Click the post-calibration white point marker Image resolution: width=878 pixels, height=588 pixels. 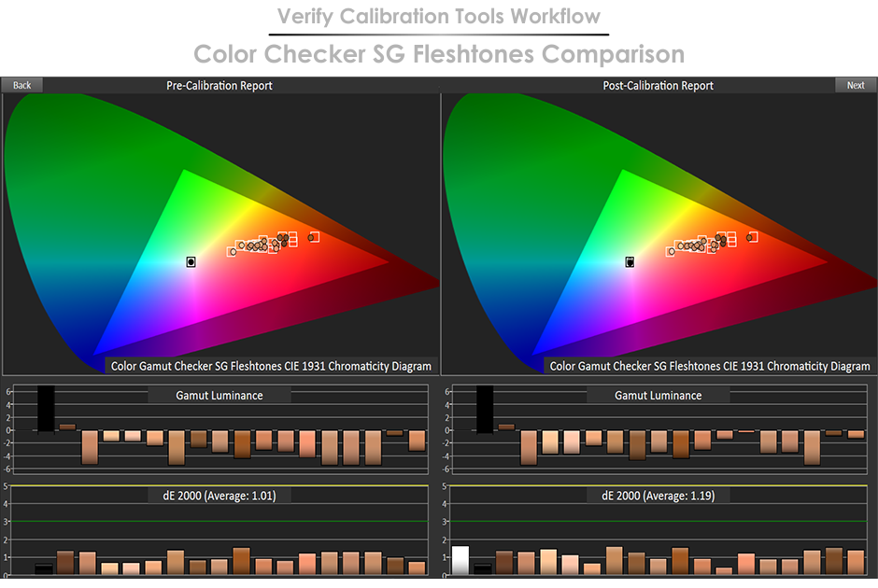(630, 262)
